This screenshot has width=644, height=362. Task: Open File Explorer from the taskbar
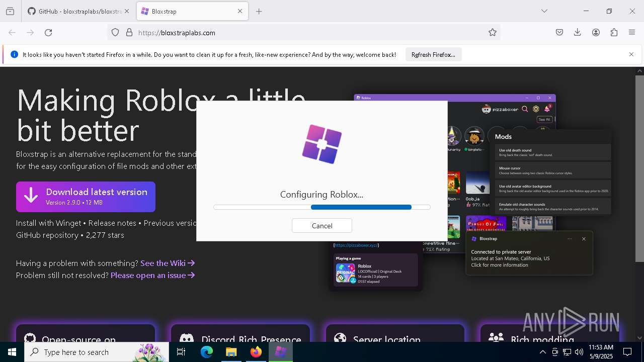click(231, 352)
